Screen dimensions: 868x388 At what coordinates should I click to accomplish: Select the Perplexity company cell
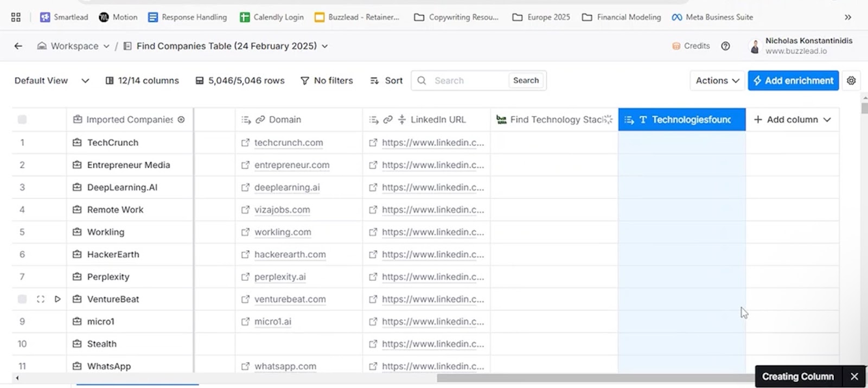130,277
